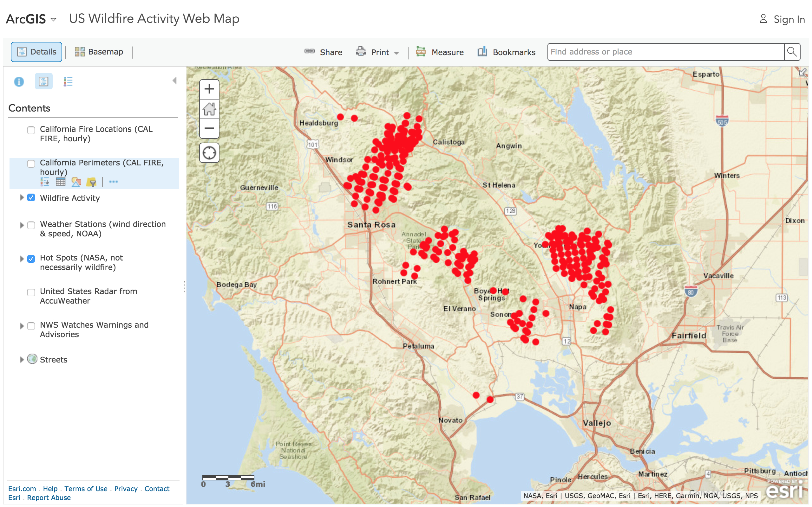Screen dimensions: 812x507
Task: Click the map zoom in plus button
Action: [209, 89]
